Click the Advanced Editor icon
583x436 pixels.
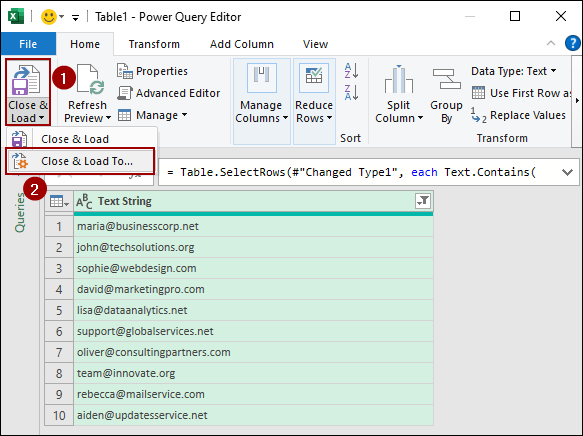[125, 93]
